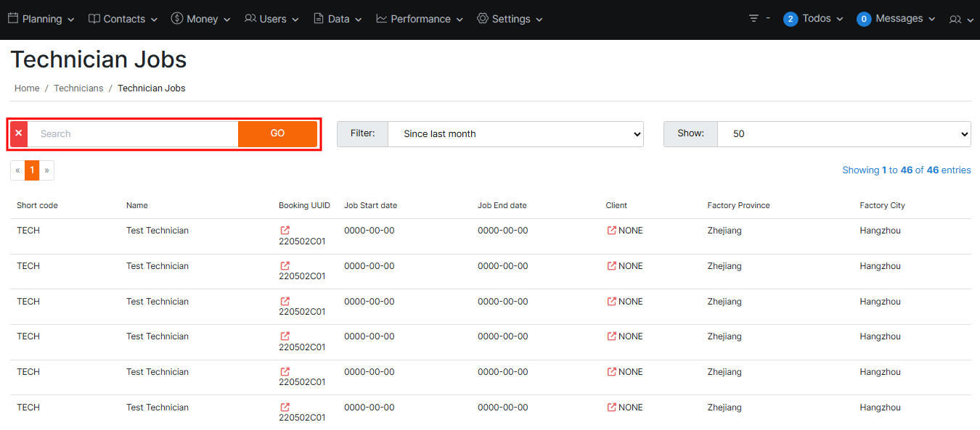Go to next page pagination arrow
Image resolution: width=980 pixels, height=430 pixels.
point(46,170)
